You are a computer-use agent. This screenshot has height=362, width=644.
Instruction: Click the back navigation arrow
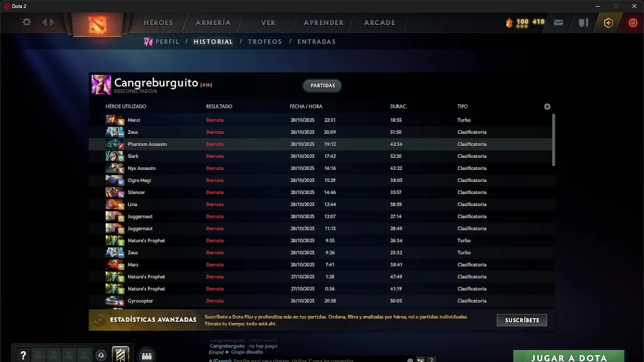(x=45, y=22)
